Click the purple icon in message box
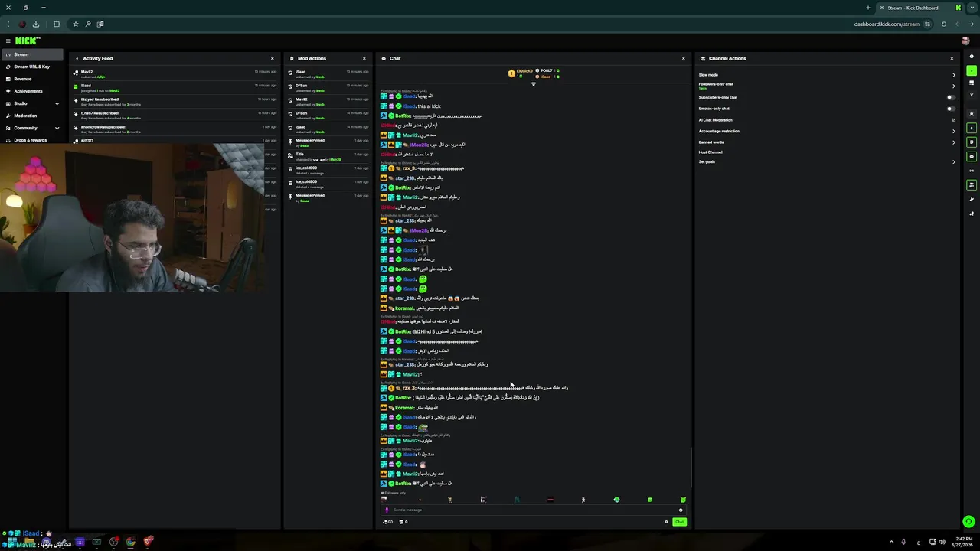This screenshot has width=980, height=551. pyautogui.click(x=387, y=510)
